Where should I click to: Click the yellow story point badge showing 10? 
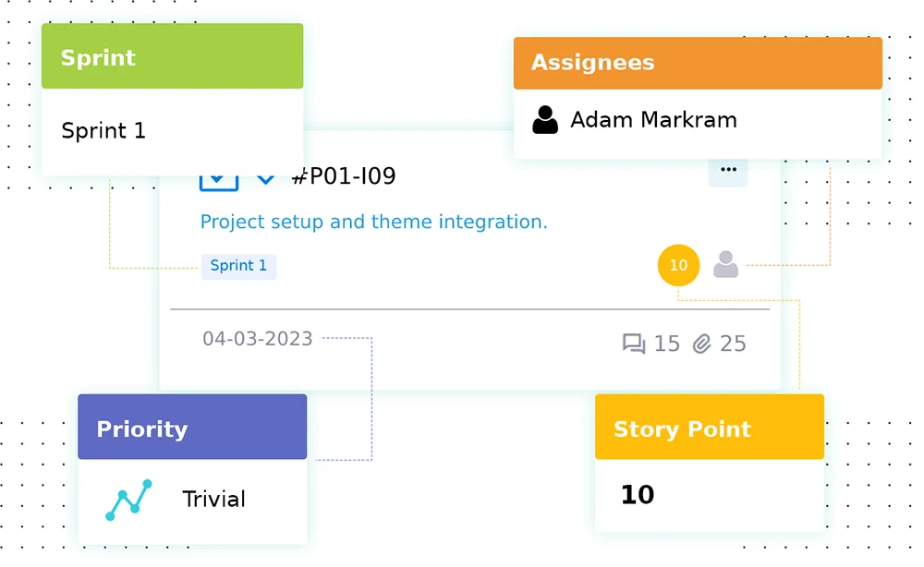(678, 266)
